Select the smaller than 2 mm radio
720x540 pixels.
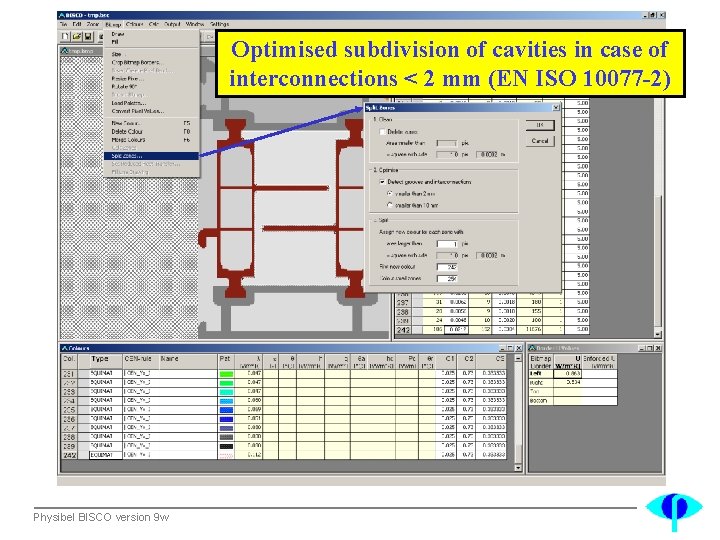point(390,194)
